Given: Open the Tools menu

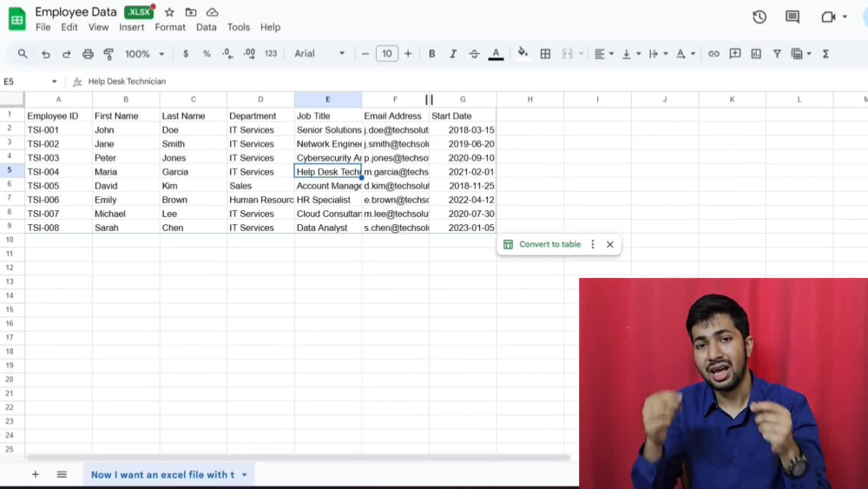Looking at the screenshot, I should pos(238,27).
